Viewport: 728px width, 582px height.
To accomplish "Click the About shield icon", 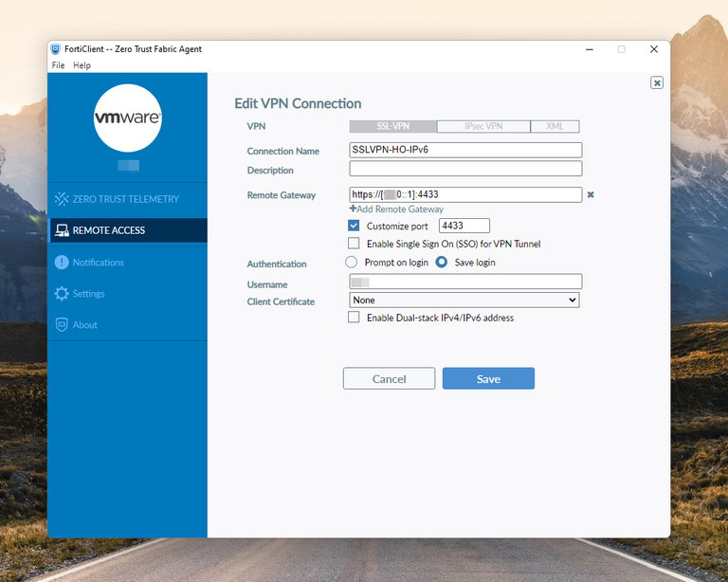I will [62, 325].
